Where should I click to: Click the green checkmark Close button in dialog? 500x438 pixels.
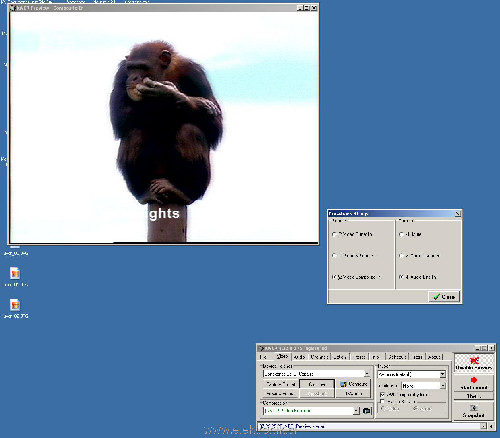coord(444,297)
